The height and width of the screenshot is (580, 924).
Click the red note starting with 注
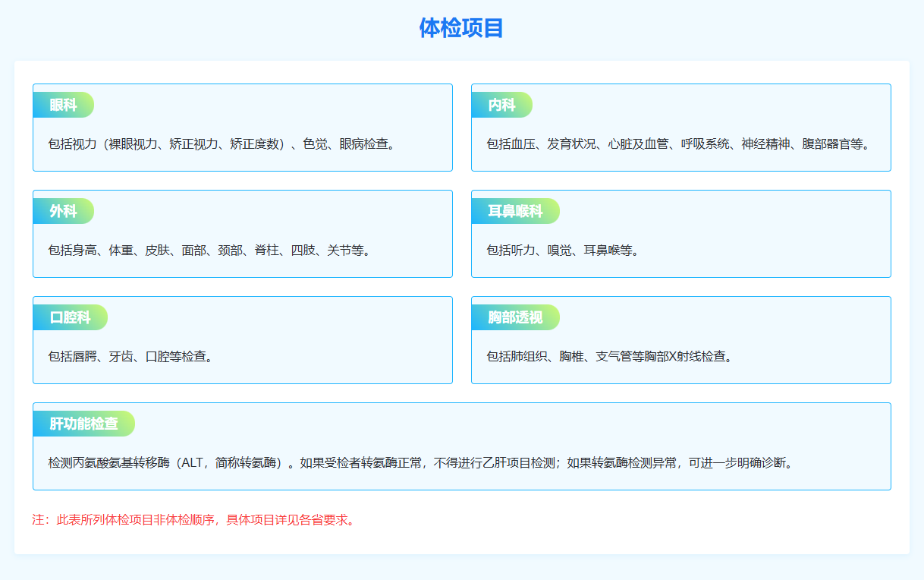point(193,520)
